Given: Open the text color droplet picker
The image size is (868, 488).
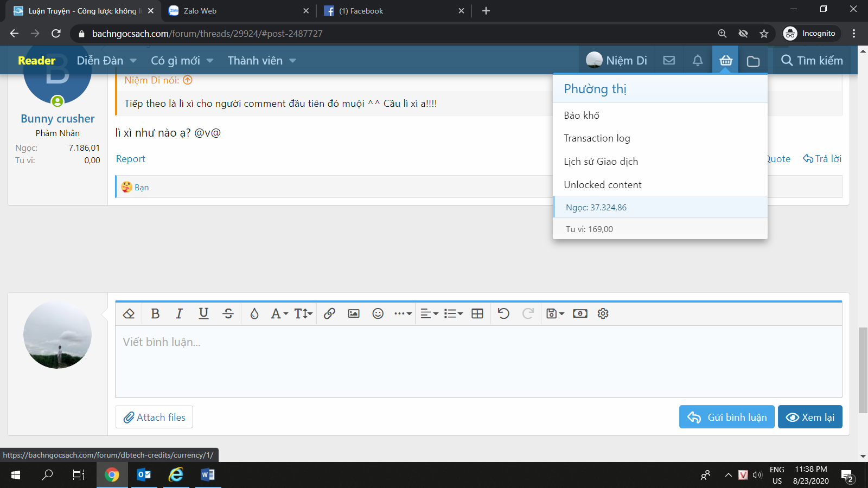Looking at the screenshot, I should point(254,313).
